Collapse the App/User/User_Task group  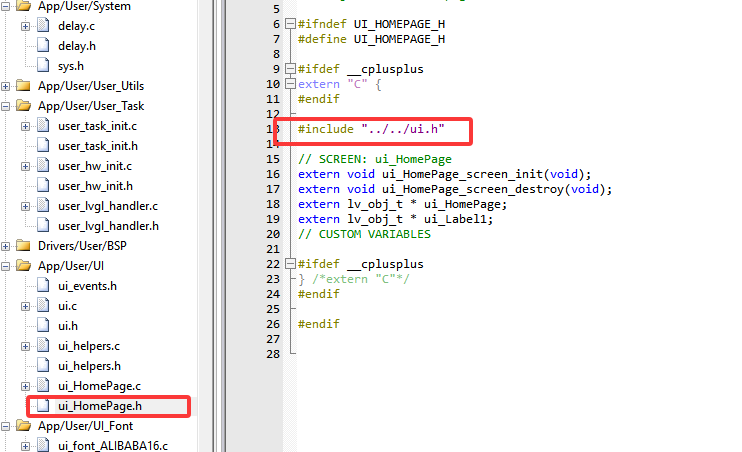(x=6, y=105)
